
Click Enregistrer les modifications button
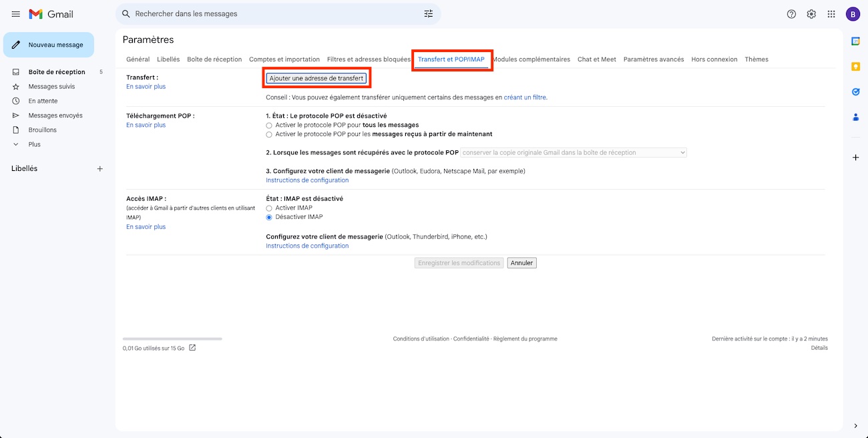[x=459, y=263]
